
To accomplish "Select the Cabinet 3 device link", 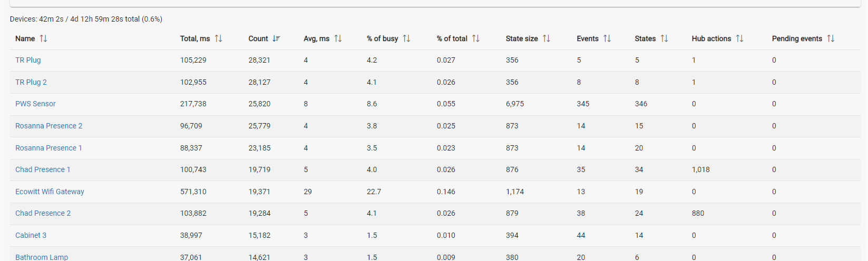I will (31, 235).
